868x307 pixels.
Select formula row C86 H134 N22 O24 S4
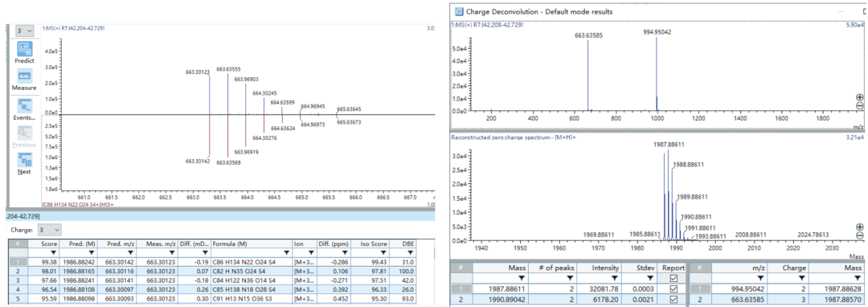[252, 262]
